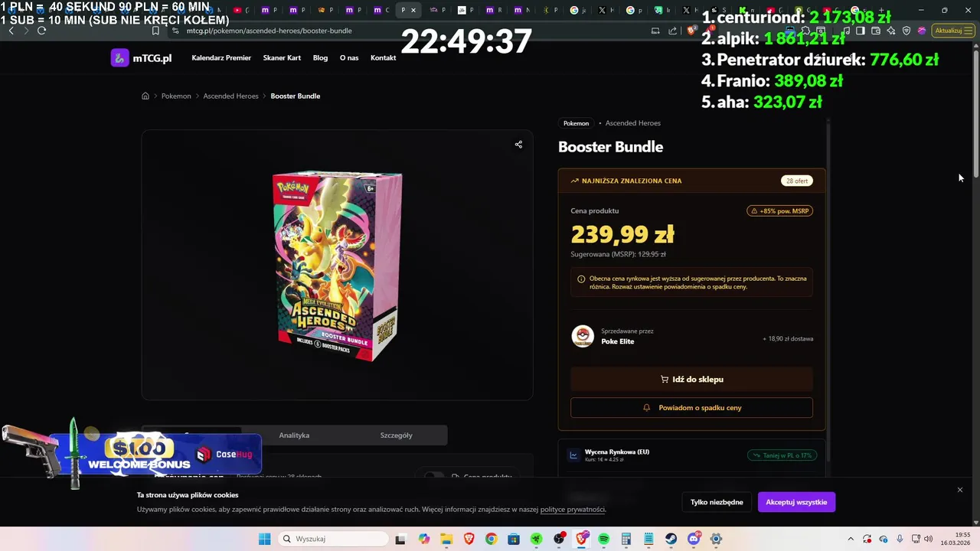Click the 239,99 zł price
This screenshot has height=551, width=980.
pos(622,234)
